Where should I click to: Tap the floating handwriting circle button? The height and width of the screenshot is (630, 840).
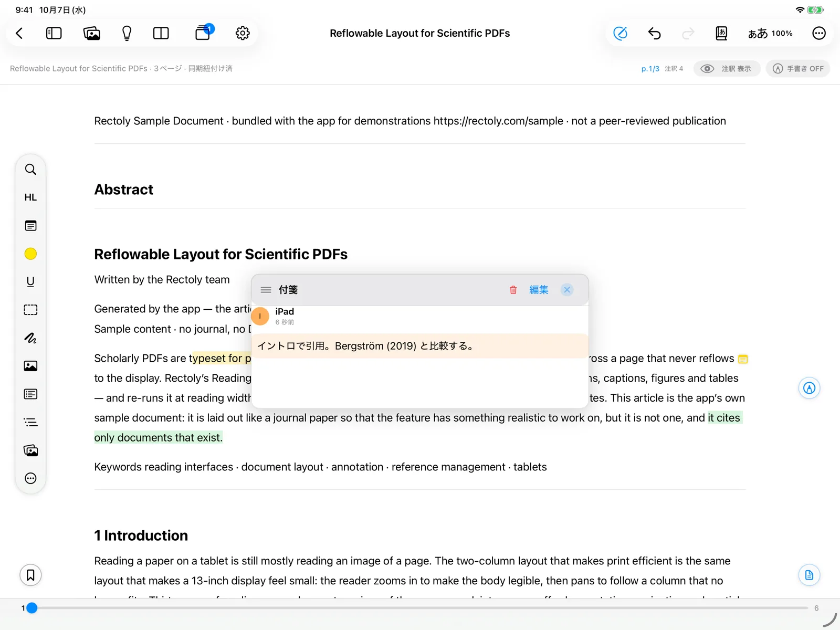click(x=809, y=388)
